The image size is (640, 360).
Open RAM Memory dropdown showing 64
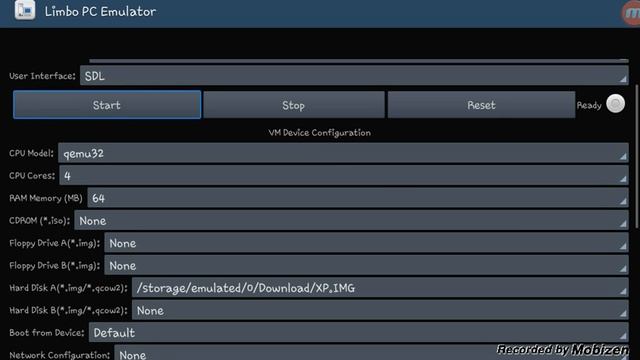coord(358,198)
